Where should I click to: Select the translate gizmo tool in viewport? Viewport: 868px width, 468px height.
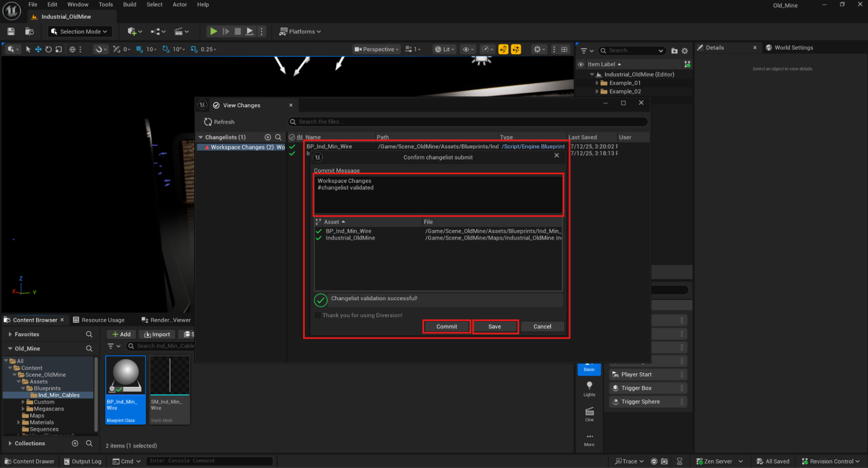pyautogui.click(x=38, y=49)
